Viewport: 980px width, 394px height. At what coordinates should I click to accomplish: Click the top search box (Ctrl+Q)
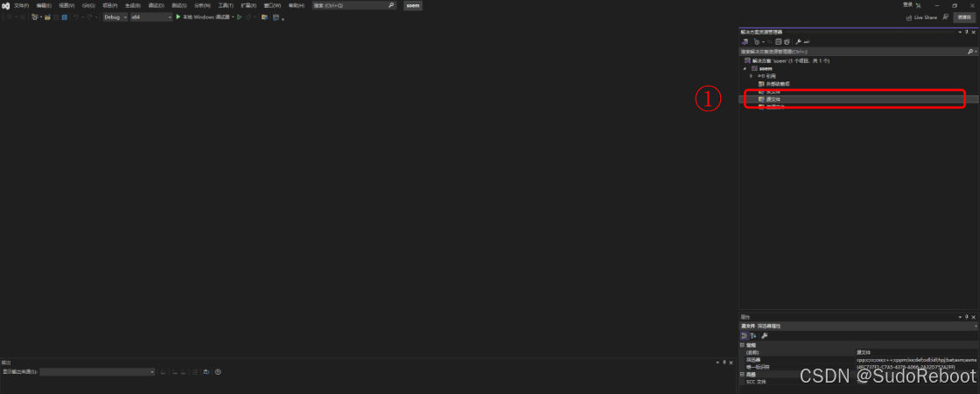click(354, 5)
